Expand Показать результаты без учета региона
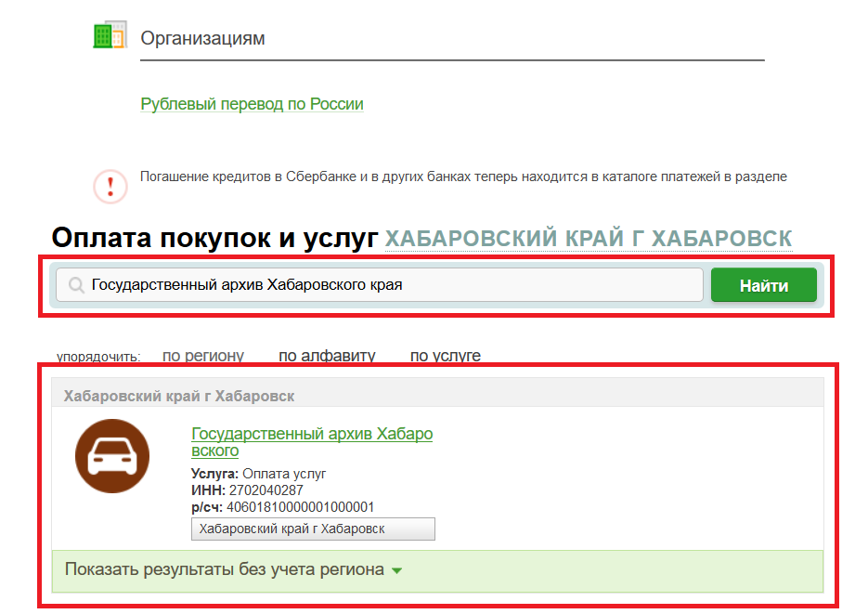The image size is (868, 614). click(x=233, y=569)
